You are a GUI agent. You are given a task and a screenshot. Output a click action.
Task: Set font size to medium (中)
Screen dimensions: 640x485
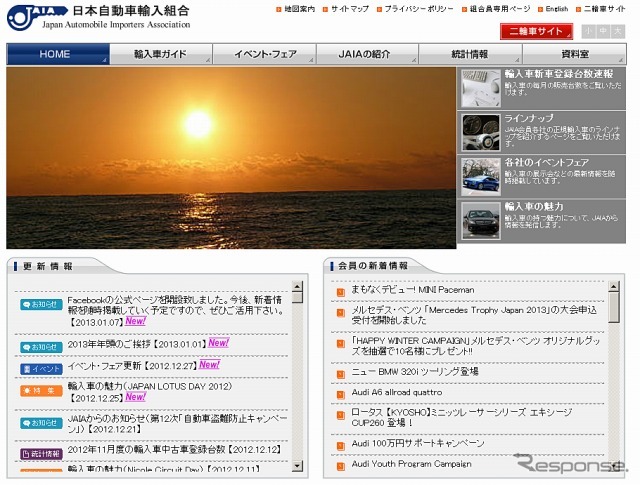click(603, 31)
